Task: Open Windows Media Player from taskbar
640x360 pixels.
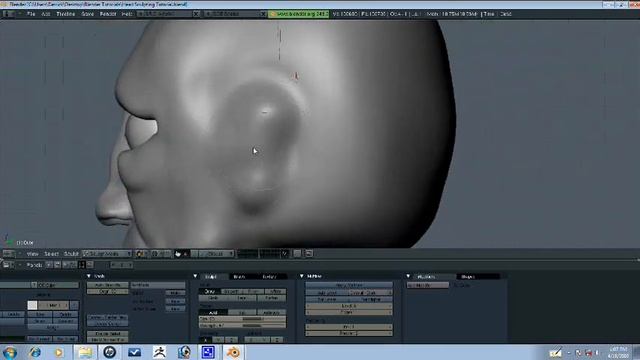Action: pos(59,352)
